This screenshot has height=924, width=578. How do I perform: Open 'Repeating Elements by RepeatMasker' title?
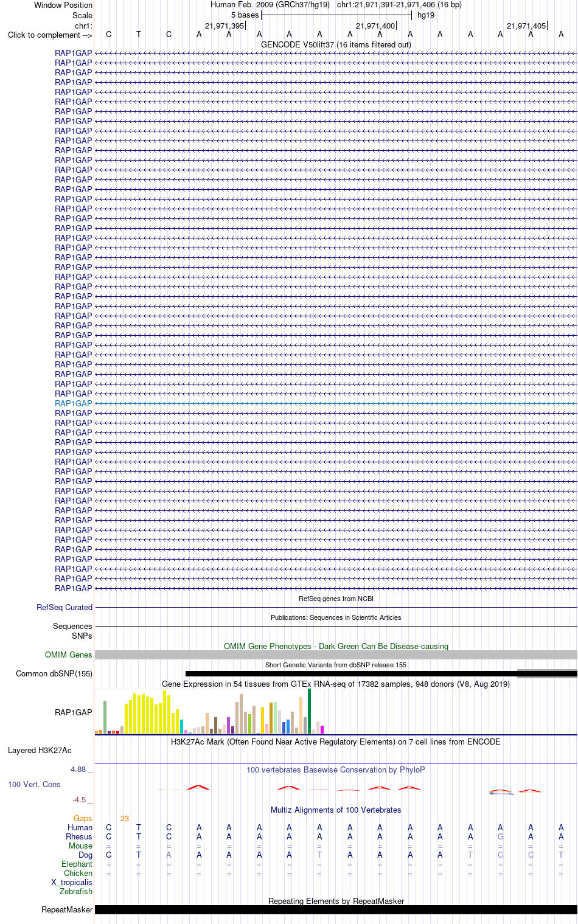(336, 901)
